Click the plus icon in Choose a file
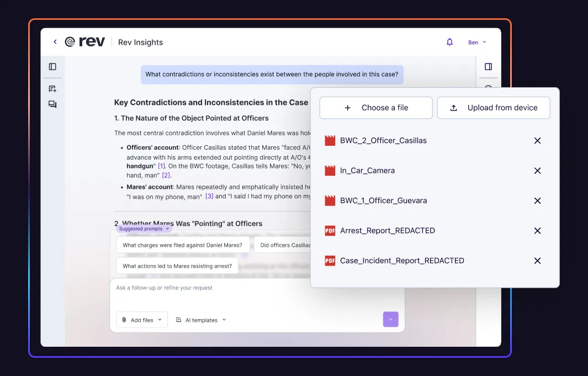The height and width of the screenshot is (376, 588). [348, 108]
